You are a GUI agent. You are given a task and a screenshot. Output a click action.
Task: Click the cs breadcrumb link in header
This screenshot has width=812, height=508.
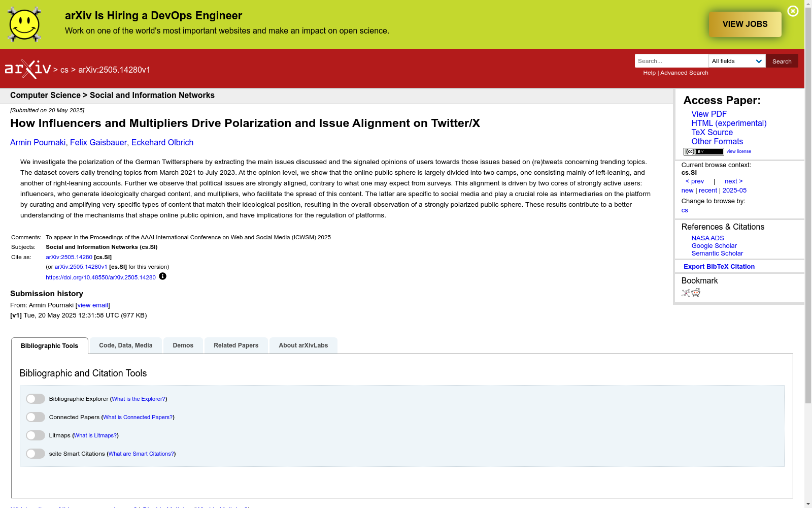[64, 70]
